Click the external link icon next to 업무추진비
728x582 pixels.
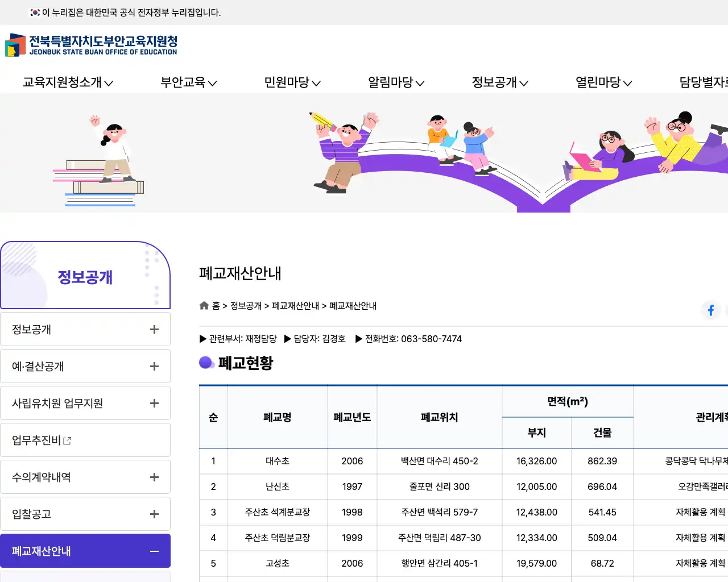click(68, 440)
